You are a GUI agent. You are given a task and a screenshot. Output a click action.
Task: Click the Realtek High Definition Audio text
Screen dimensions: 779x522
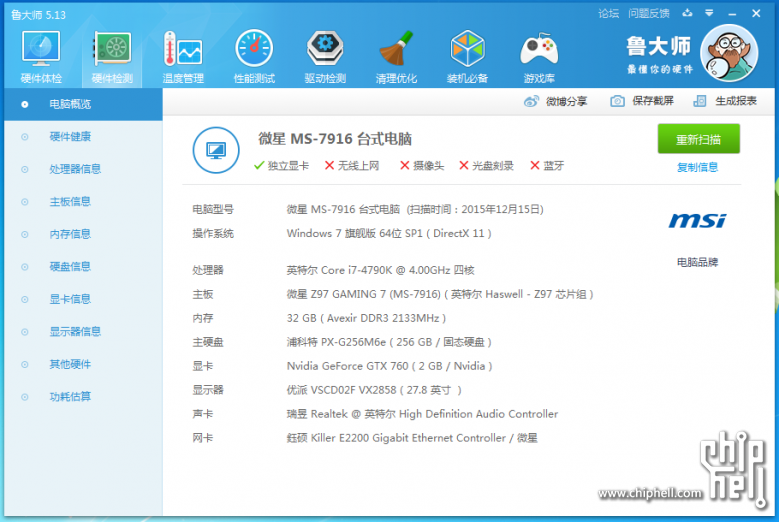coord(422,414)
